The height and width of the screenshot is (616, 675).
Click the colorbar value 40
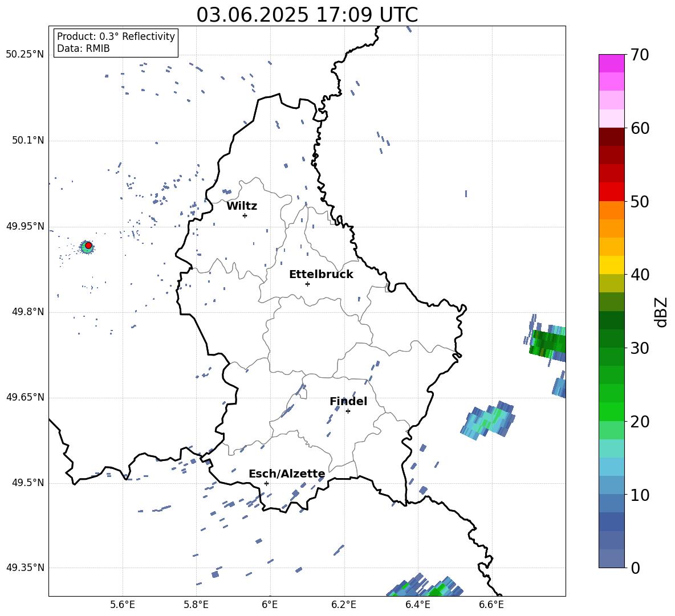click(x=640, y=275)
